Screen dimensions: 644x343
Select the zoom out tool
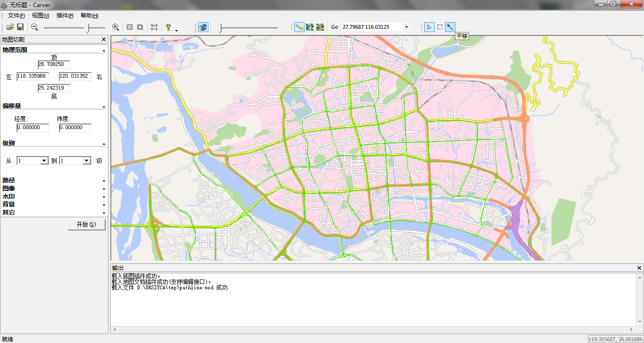(34, 27)
